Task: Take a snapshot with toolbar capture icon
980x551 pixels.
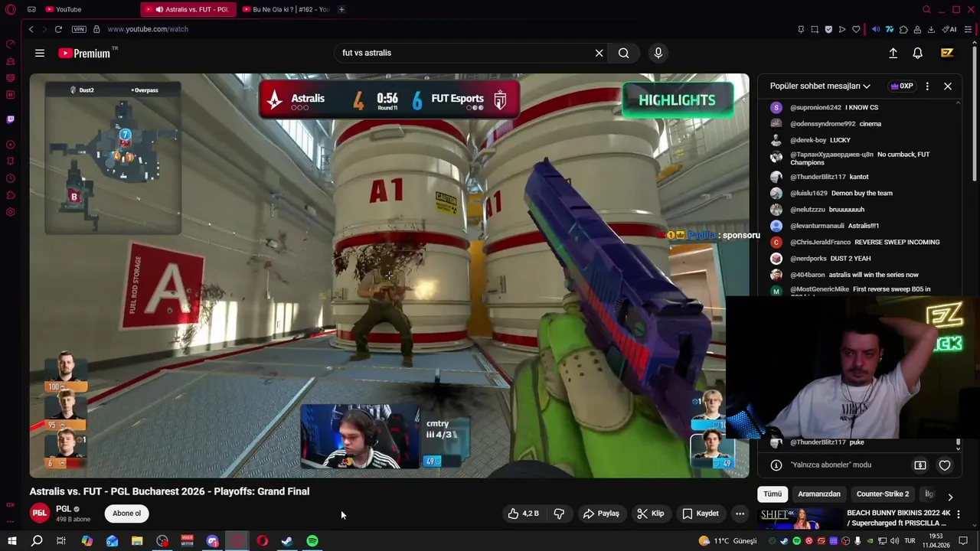Action: click(x=815, y=29)
